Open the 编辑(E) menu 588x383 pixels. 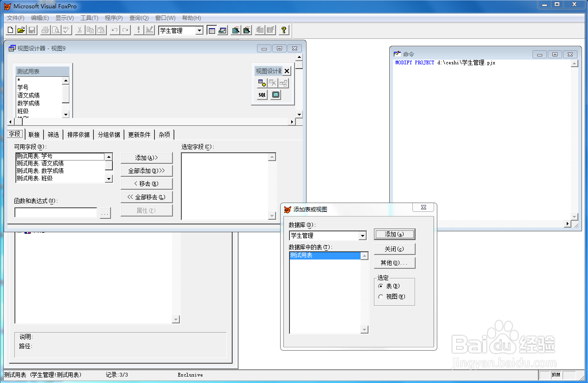point(40,18)
